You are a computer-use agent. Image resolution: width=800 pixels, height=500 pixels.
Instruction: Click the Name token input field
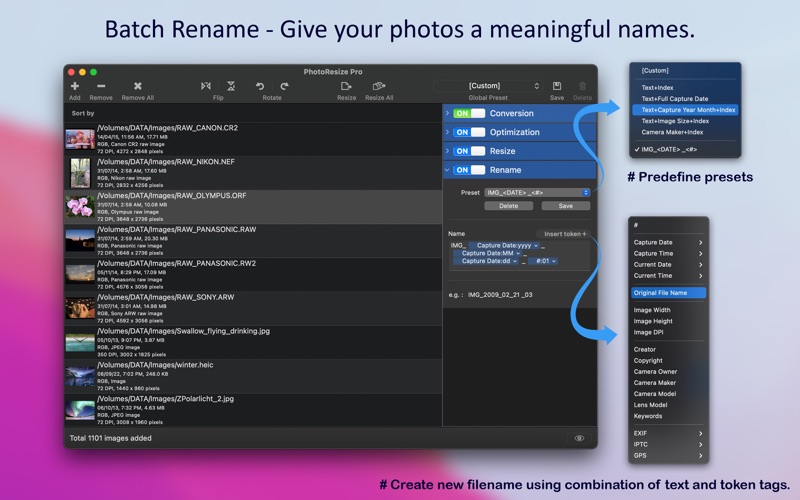pos(519,254)
